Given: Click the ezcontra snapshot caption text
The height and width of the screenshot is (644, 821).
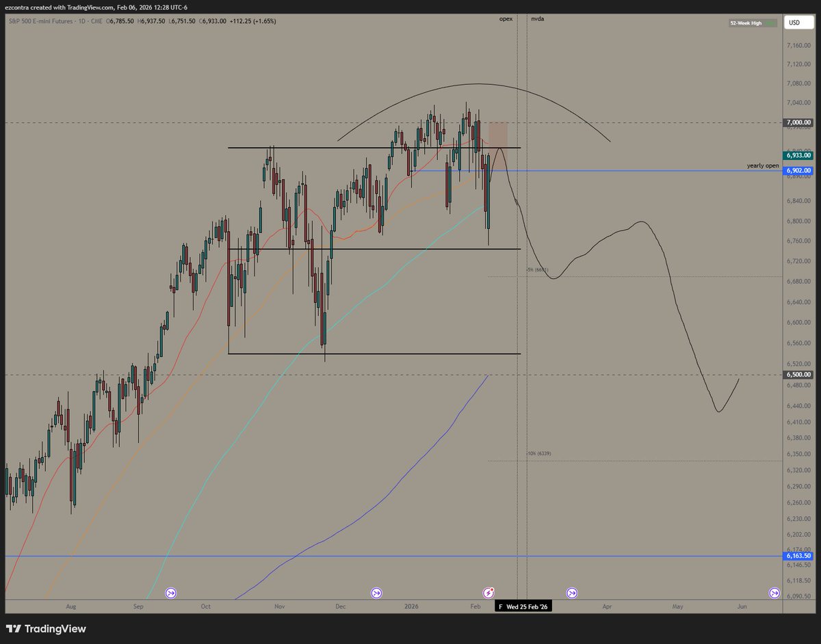Looking at the screenshot, I should [x=96, y=8].
